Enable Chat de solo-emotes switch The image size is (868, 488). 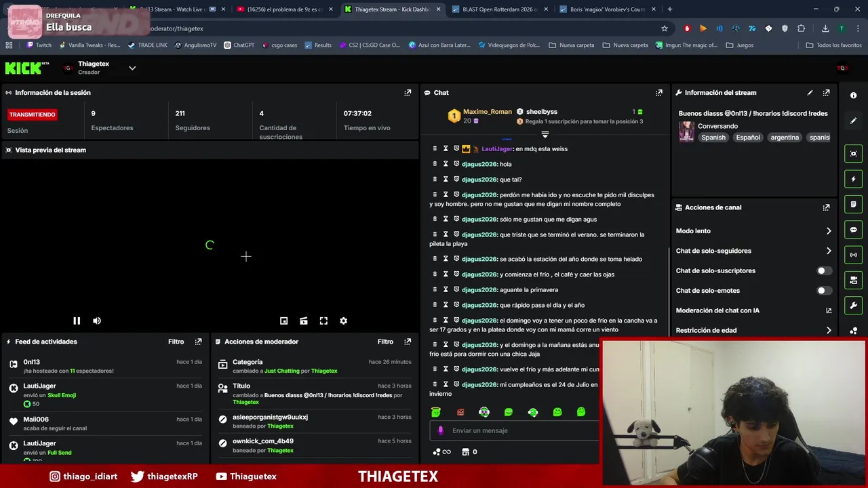(x=823, y=291)
